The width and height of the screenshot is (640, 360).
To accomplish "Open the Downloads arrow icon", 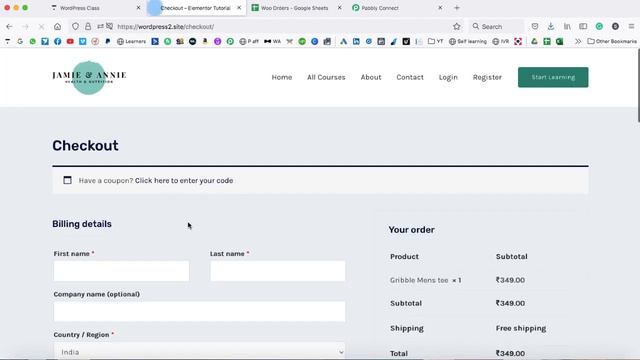I will coord(551,27).
